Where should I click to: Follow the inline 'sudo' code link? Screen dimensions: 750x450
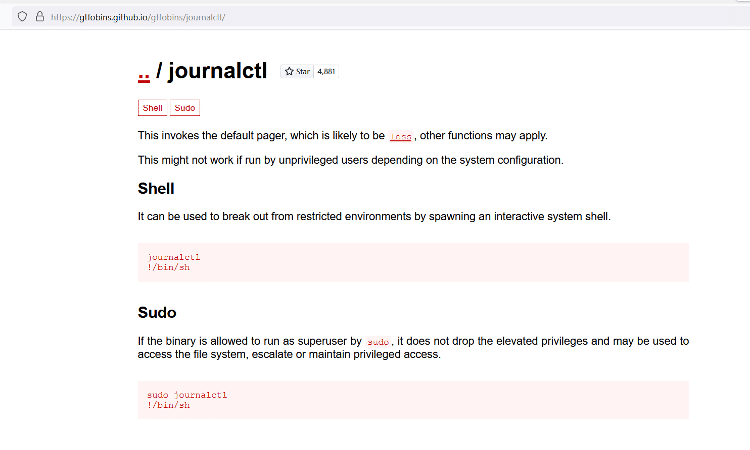click(x=377, y=342)
